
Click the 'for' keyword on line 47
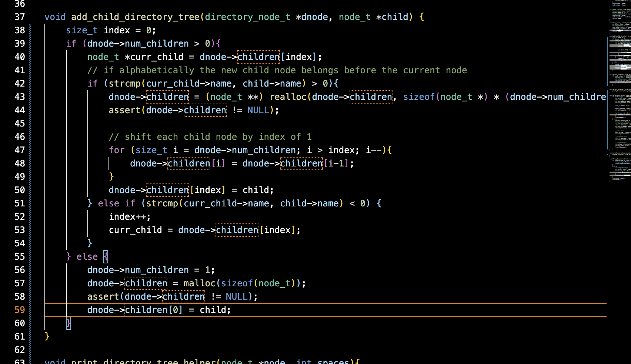click(x=117, y=150)
